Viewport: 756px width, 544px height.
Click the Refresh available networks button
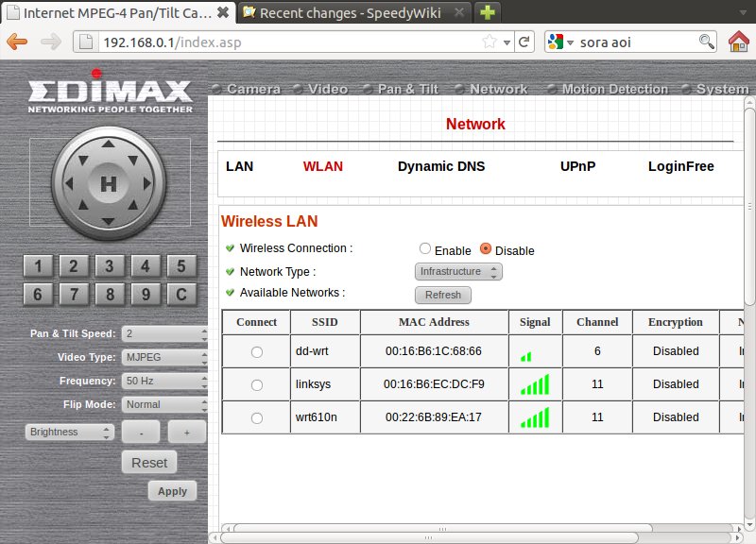pos(442,295)
